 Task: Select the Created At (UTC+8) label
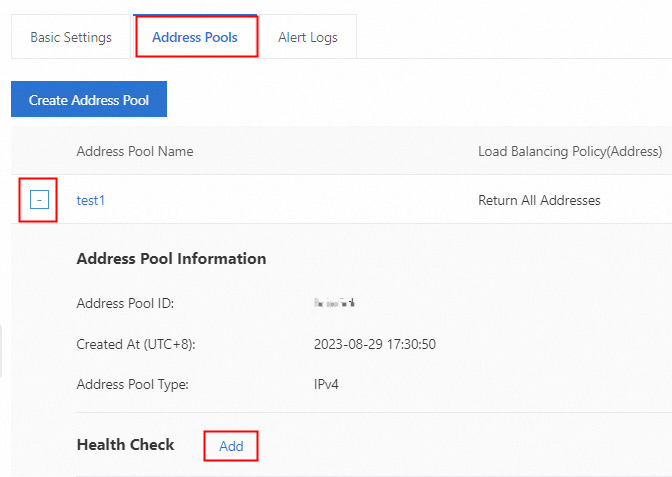click(136, 344)
